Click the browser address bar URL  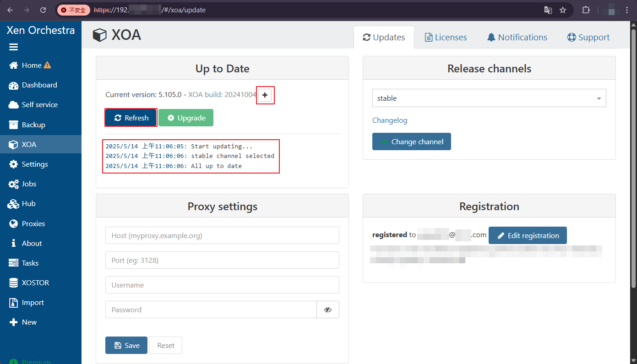coord(150,10)
